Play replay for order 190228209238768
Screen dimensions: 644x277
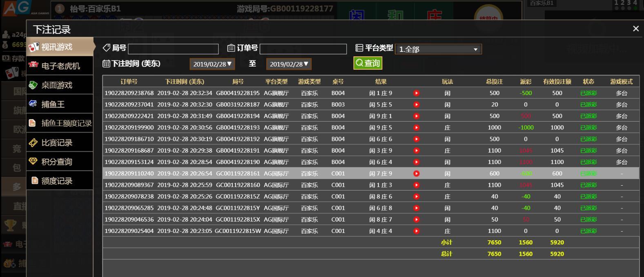(x=416, y=93)
